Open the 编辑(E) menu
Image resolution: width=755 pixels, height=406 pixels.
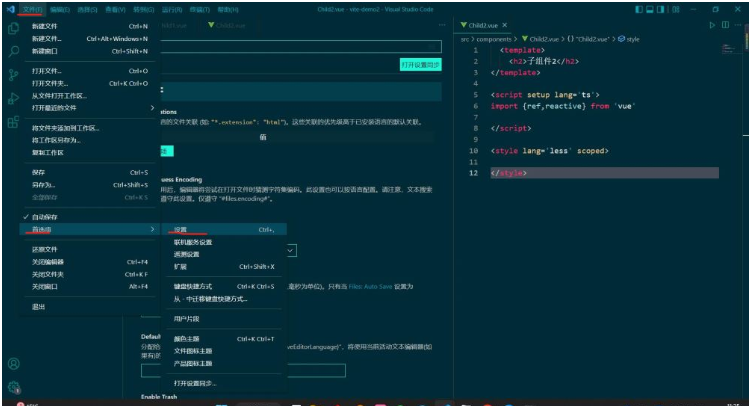(x=60, y=9)
